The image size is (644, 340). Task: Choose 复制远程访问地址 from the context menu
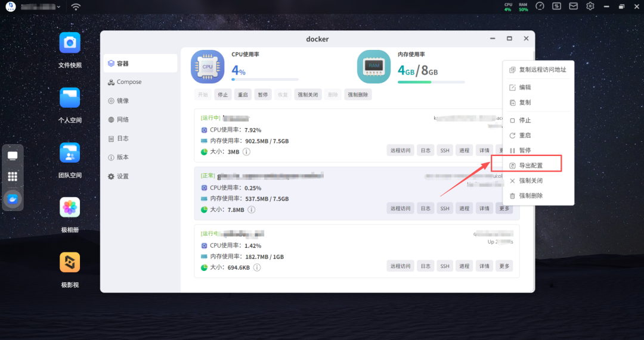coord(538,70)
